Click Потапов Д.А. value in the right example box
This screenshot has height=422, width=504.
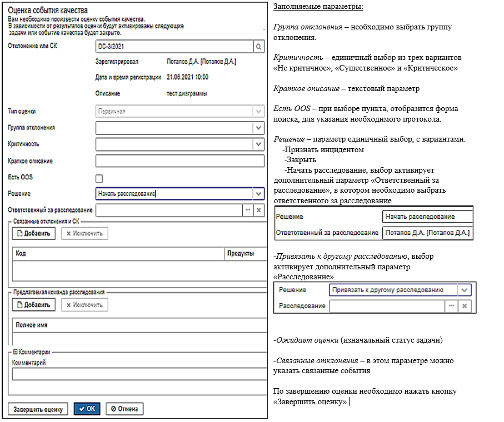427,233
